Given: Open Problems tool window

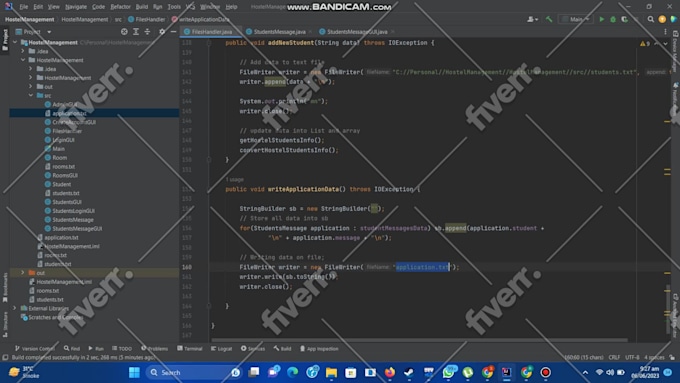Looking at the screenshot, I should pos(154,349).
